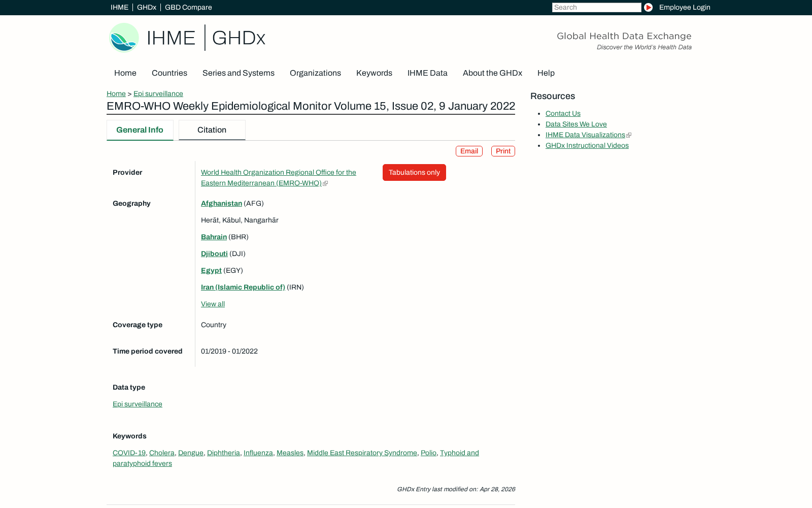This screenshot has width=812, height=508.
Task: Open the Egypt geography link
Action: click(211, 270)
